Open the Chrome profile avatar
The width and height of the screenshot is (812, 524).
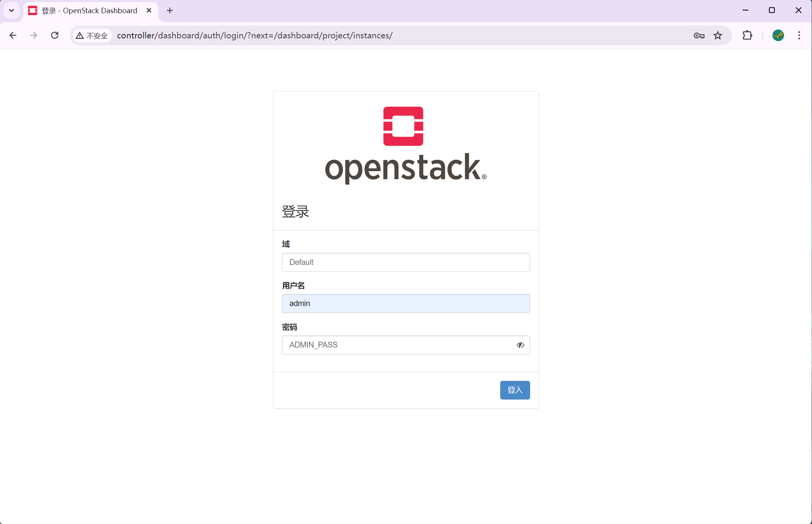pyautogui.click(x=778, y=35)
